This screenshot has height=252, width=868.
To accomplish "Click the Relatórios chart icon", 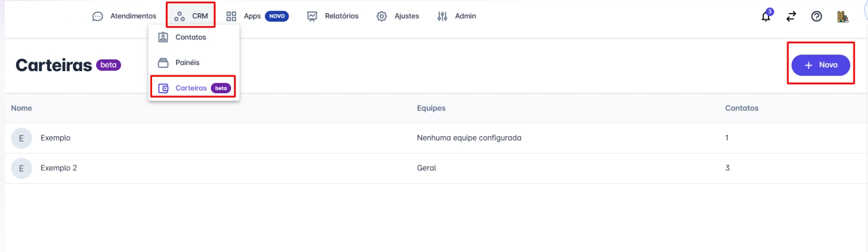I will (312, 16).
